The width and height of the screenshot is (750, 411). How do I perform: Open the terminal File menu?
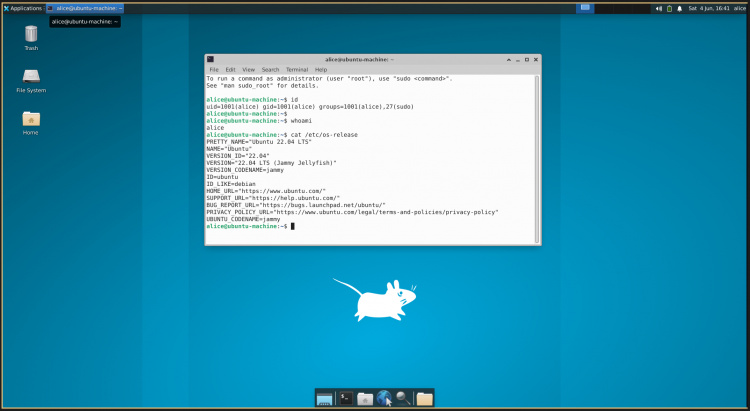click(x=213, y=69)
